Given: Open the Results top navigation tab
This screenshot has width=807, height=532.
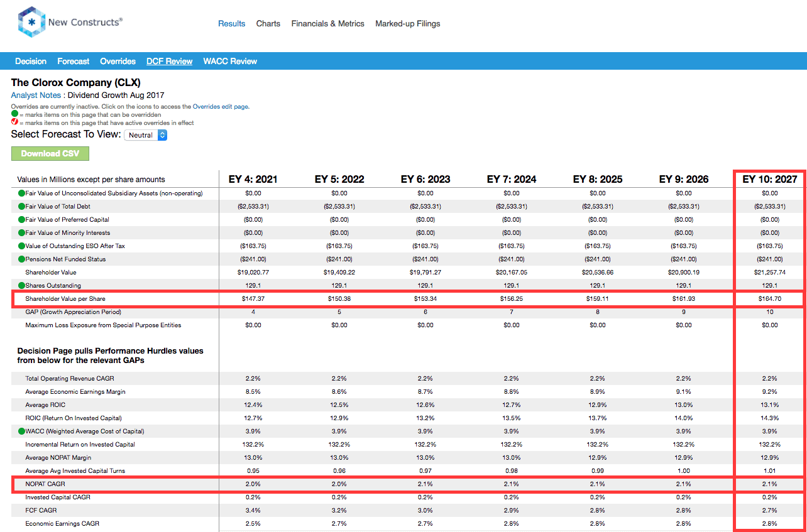Looking at the screenshot, I should tap(231, 24).
